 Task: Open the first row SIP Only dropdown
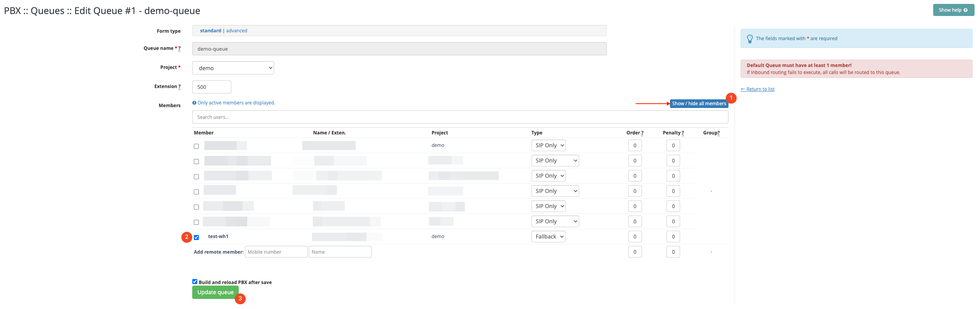click(x=548, y=145)
